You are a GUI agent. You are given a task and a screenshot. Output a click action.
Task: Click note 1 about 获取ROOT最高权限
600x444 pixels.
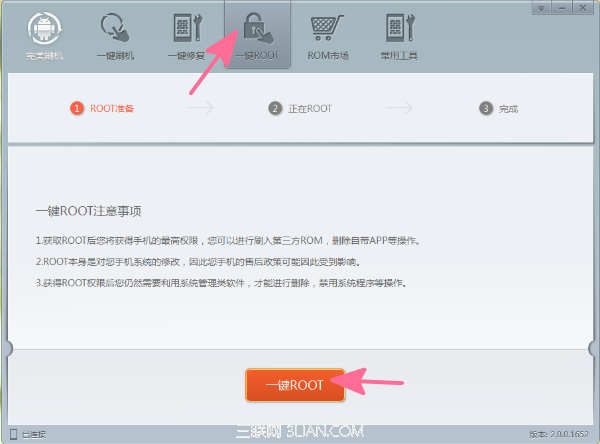228,241
